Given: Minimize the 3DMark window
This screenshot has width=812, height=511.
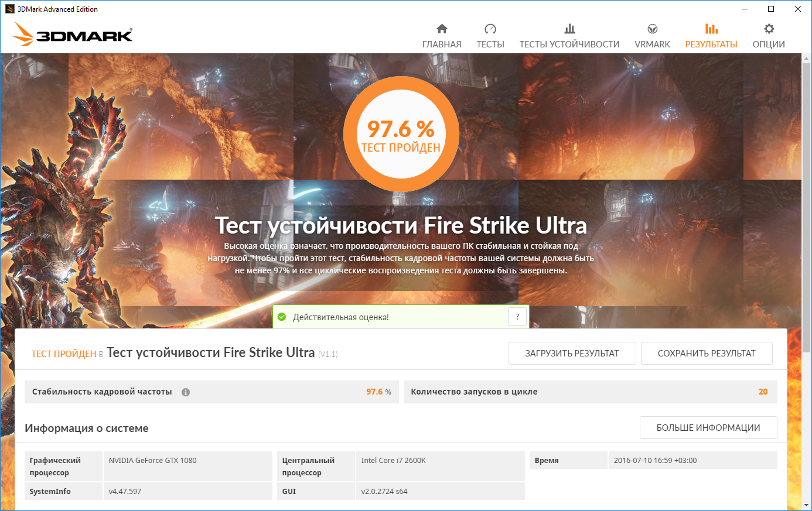Looking at the screenshot, I should (x=745, y=9).
